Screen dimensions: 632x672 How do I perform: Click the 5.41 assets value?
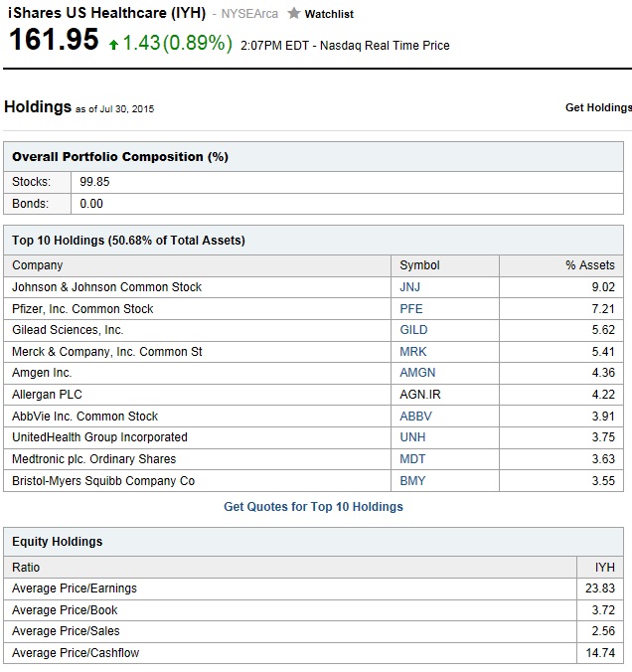point(603,352)
